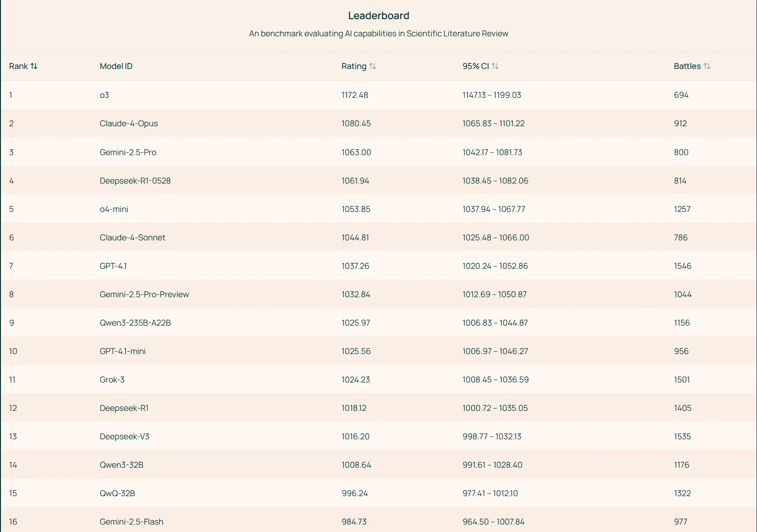Select Grok-3 battles count 1501
Screen dimensions: 757x532
tap(682, 380)
